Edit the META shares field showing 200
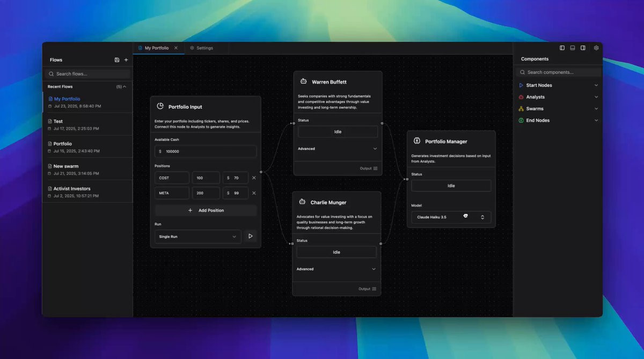This screenshot has height=359, width=644. [206, 193]
